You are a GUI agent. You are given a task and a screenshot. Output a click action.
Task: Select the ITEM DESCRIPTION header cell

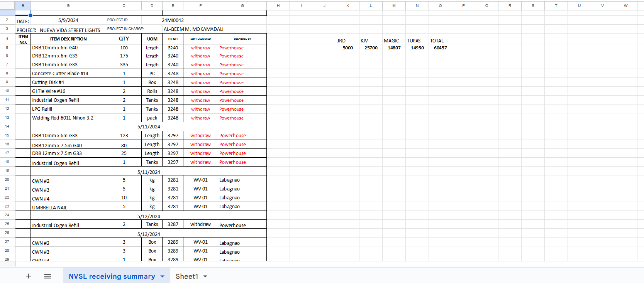[68, 39]
